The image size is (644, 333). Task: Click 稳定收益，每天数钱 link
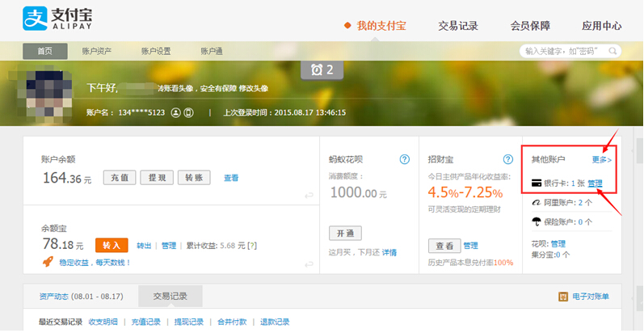[95, 263]
